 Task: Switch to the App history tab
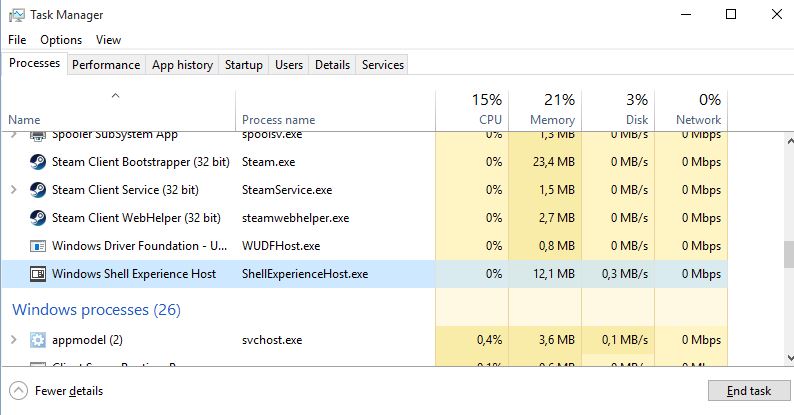[x=182, y=65]
